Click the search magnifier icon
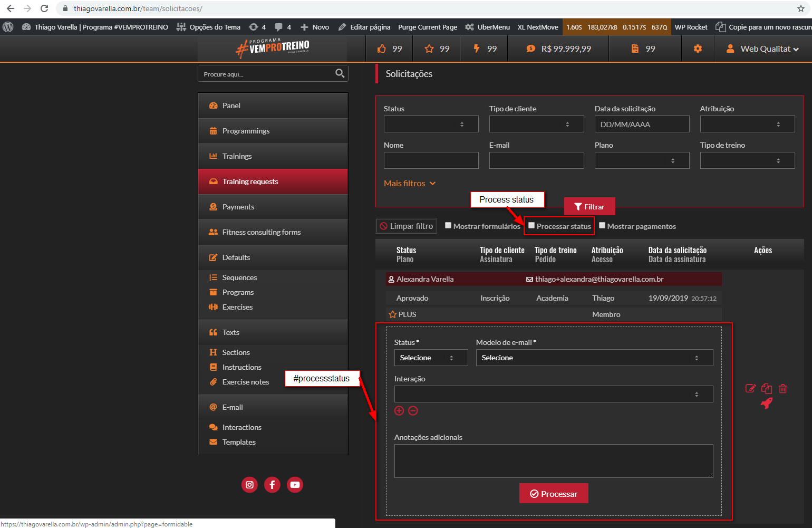Viewport: 812px width, 528px height. (340, 73)
